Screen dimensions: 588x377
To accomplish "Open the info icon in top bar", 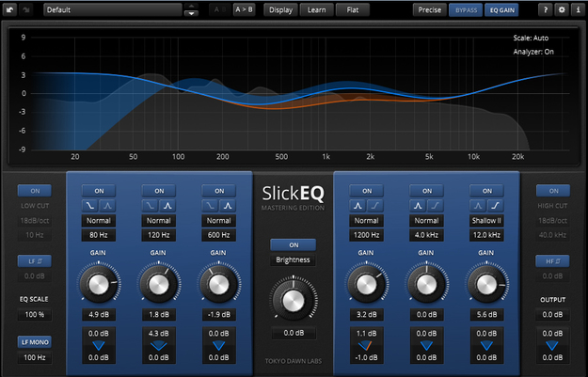I will click(x=577, y=9).
